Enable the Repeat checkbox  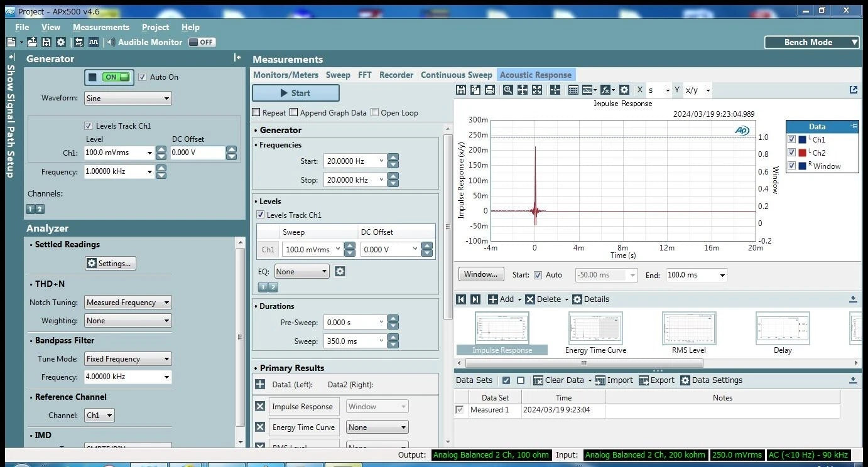coord(256,112)
